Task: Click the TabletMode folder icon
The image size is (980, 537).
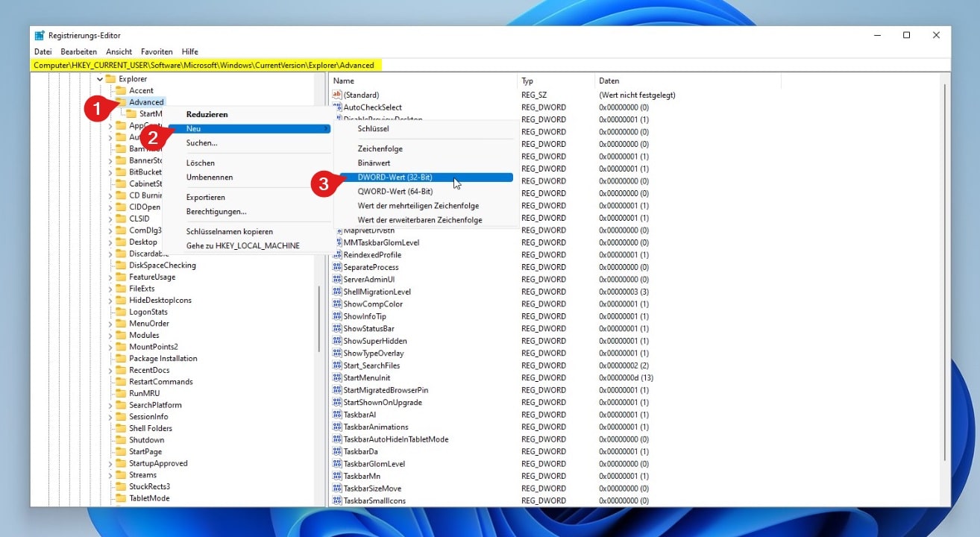Action: (x=121, y=498)
